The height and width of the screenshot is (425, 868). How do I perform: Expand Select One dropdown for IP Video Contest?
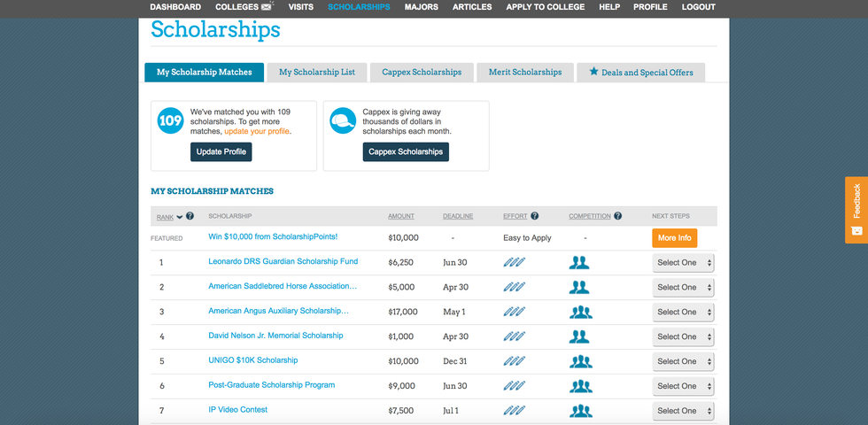click(683, 411)
